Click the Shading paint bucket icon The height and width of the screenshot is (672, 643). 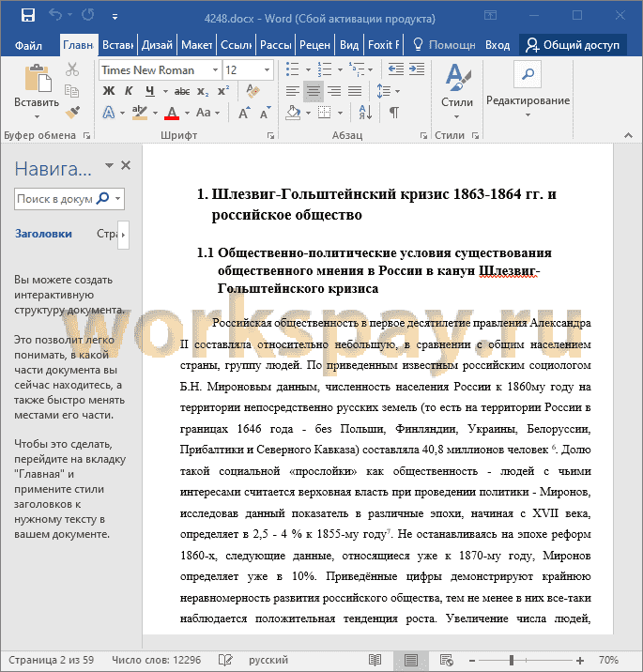coord(293,113)
